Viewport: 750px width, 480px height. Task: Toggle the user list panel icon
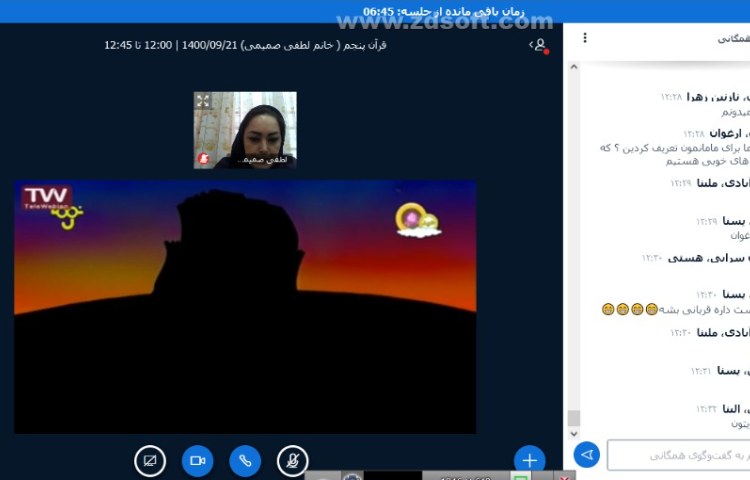539,45
